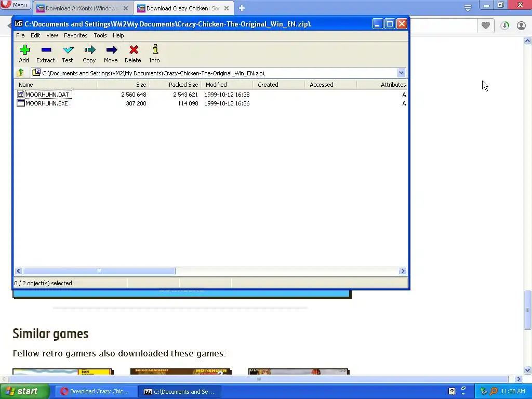The width and height of the screenshot is (532, 399).
Task: Sort by Attributes column header
Action: [382, 85]
